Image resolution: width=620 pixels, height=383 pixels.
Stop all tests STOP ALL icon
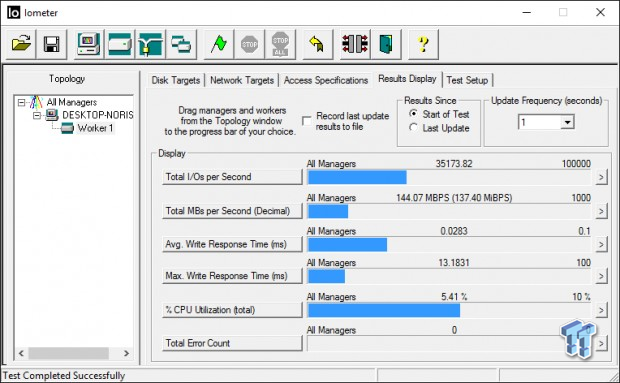coord(280,44)
